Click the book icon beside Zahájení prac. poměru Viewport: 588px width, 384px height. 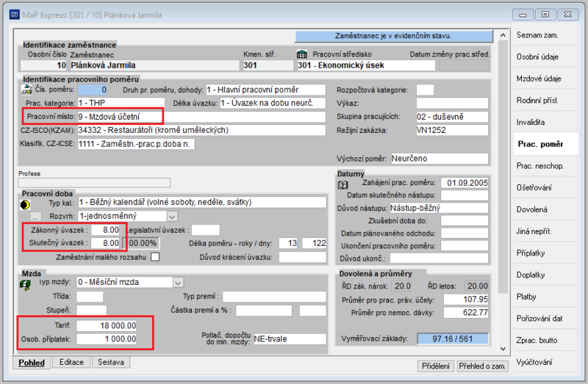[343, 185]
